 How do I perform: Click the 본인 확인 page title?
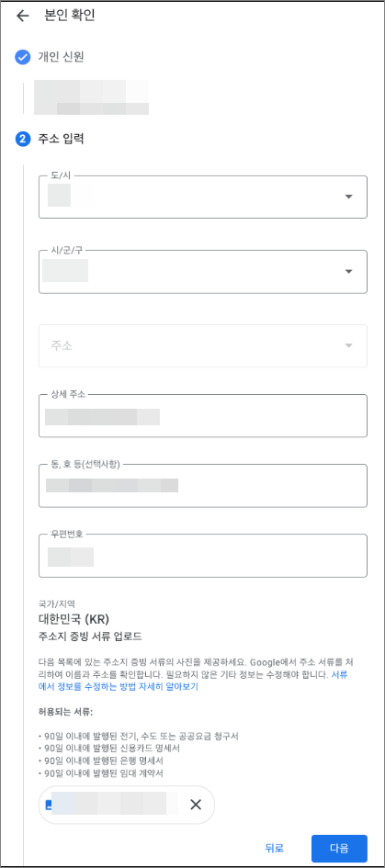pos(70,16)
